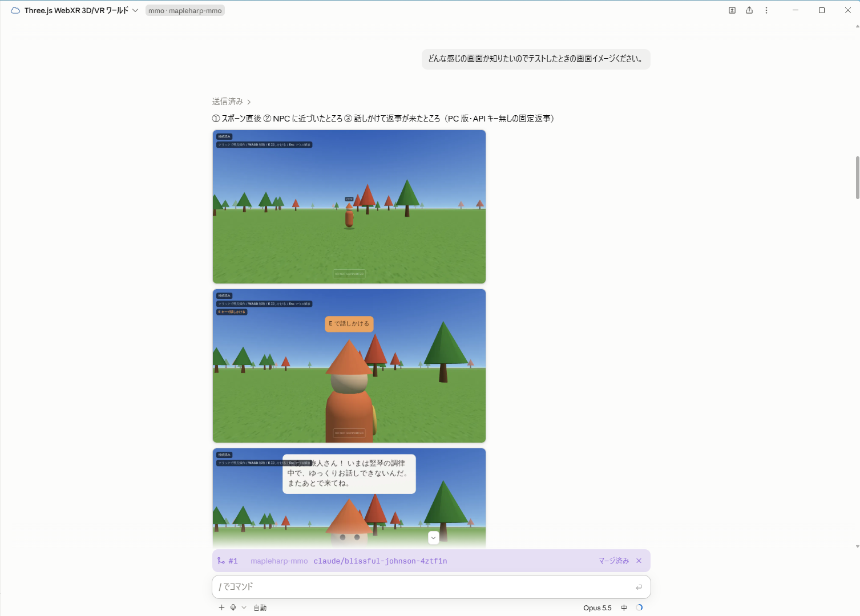
Task: Expand the chevron next to the microphone
Action: point(244,607)
